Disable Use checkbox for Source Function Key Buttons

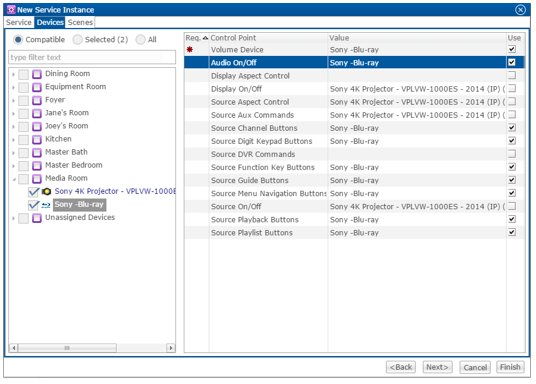512,167
